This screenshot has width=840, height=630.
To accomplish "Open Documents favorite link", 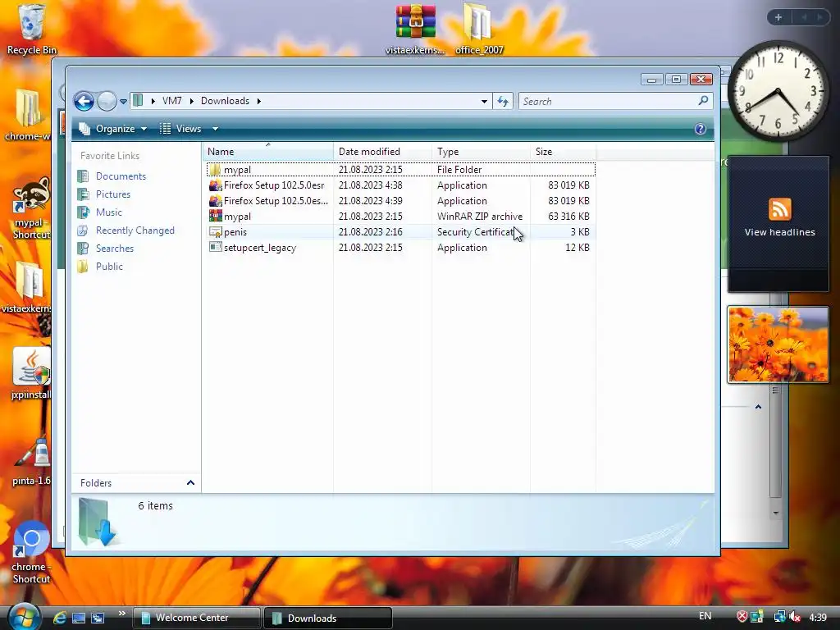I will click(x=121, y=176).
